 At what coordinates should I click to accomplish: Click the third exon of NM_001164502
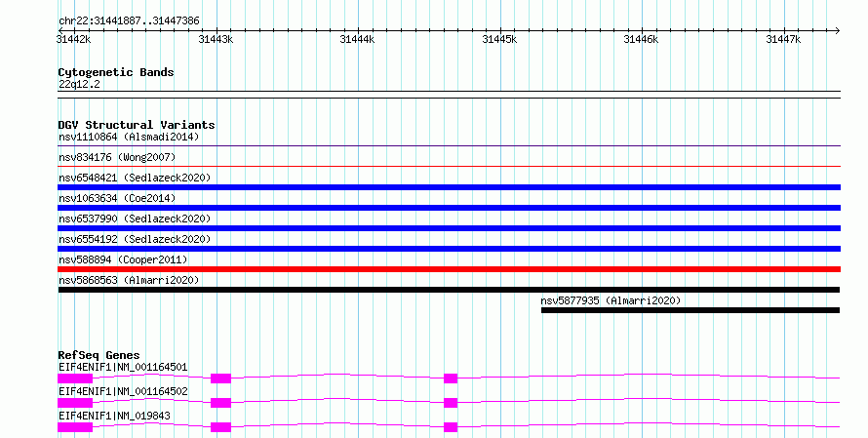(x=451, y=403)
